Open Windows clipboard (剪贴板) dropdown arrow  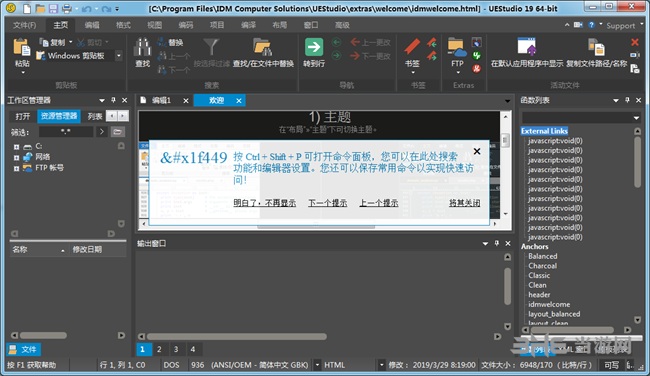(119, 55)
